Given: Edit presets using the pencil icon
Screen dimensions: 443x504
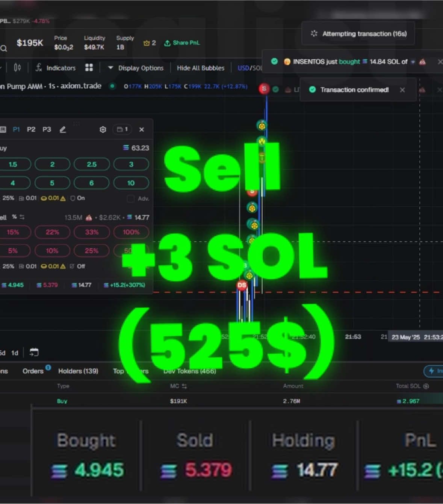Looking at the screenshot, I should point(63,129).
